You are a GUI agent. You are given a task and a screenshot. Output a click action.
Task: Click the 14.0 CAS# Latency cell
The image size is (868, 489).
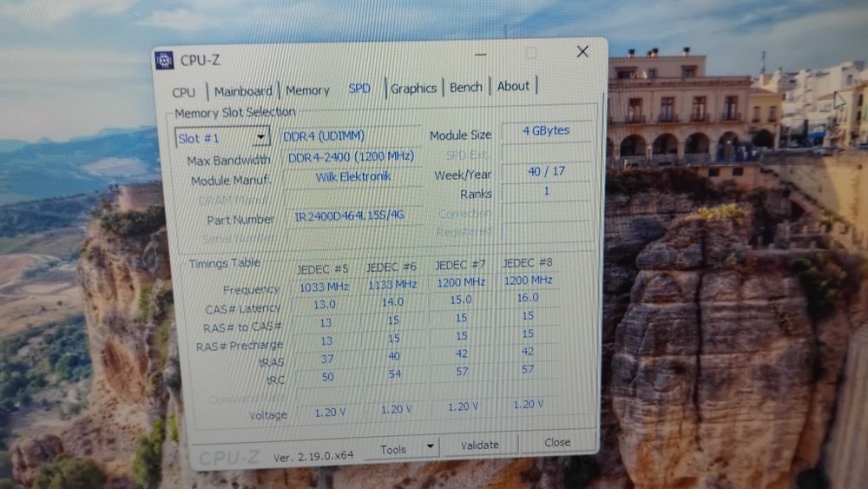pyautogui.click(x=392, y=302)
